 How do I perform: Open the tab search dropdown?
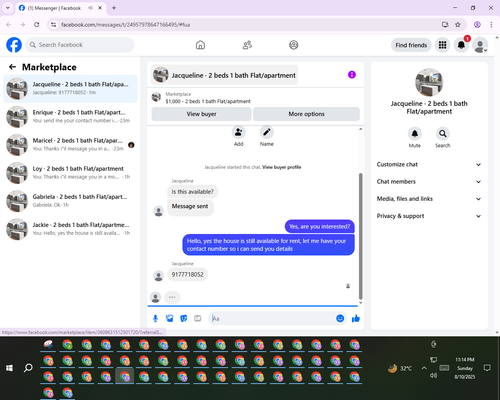(x=8, y=8)
